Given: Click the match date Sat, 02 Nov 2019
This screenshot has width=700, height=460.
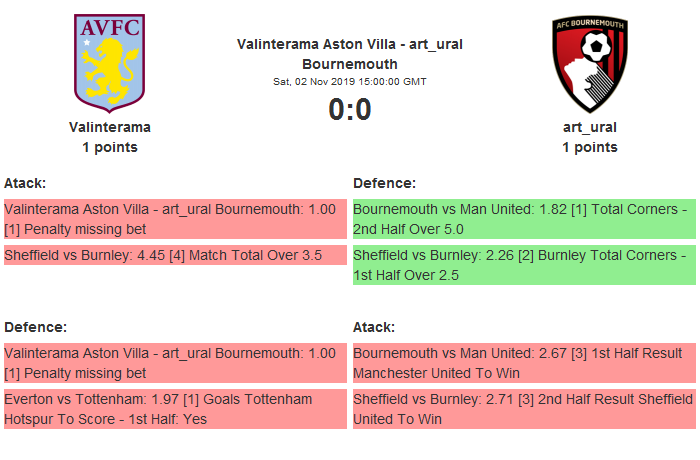Looking at the screenshot, I should [349, 81].
